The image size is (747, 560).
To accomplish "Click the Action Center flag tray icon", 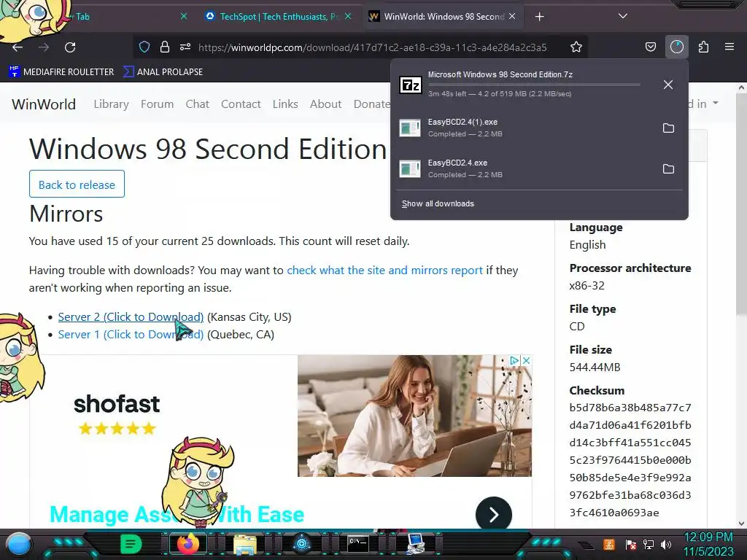I will (630, 544).
